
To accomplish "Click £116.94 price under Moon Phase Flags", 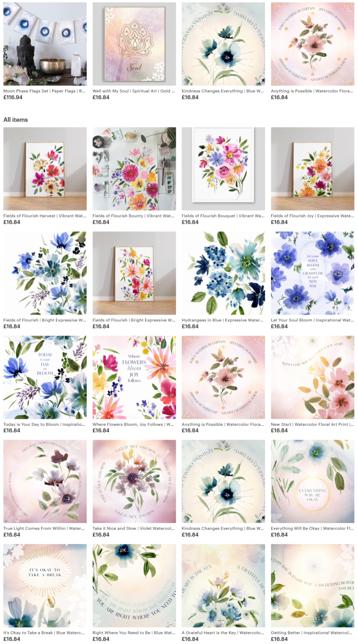I will (x=13, y=97).
